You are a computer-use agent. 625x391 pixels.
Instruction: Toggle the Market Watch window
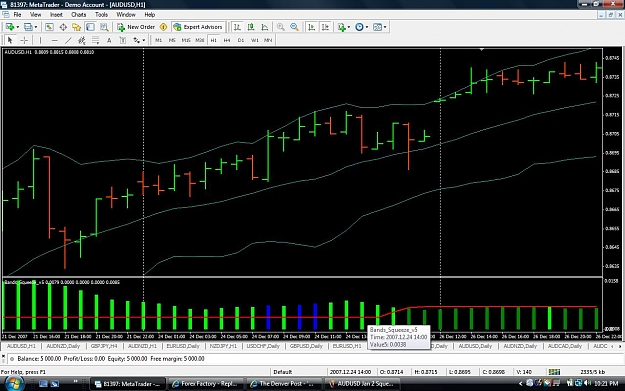pyautogui.click(x=49, y=27)
